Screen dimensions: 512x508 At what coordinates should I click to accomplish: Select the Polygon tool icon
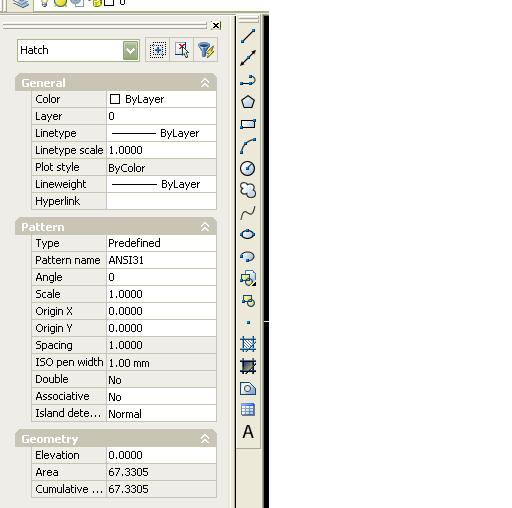point(248,102)
